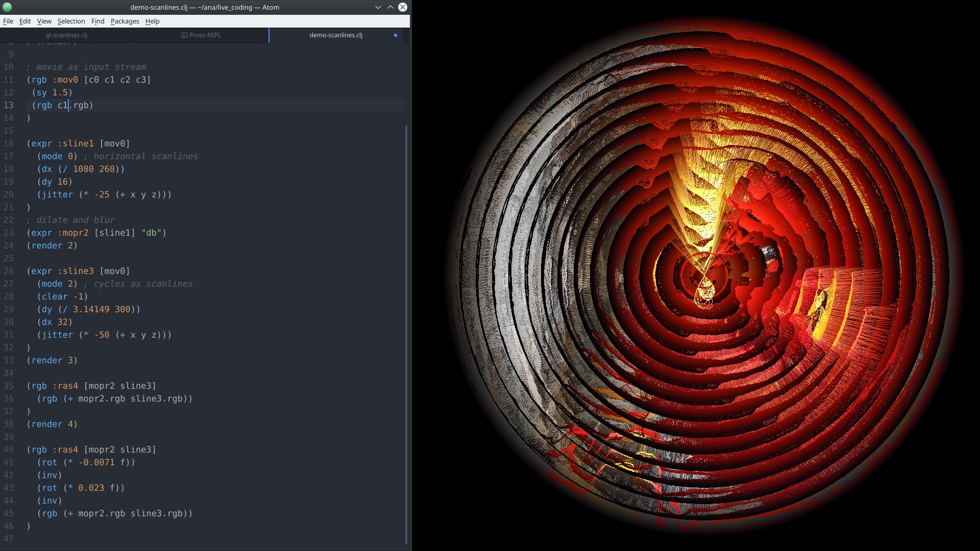
Task: Place cursor on the "(render 4)" line
Action: pos(52,424)
